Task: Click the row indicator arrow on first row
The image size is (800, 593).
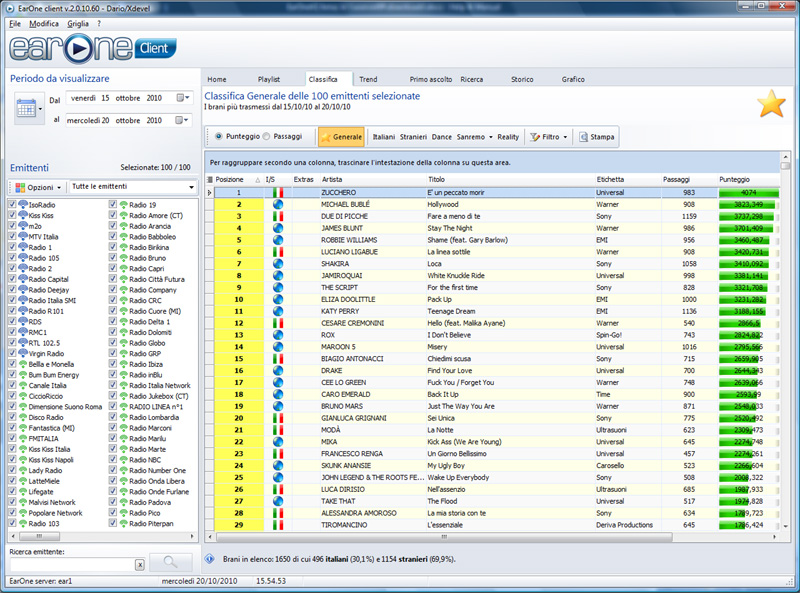Action: pos(209,193)
